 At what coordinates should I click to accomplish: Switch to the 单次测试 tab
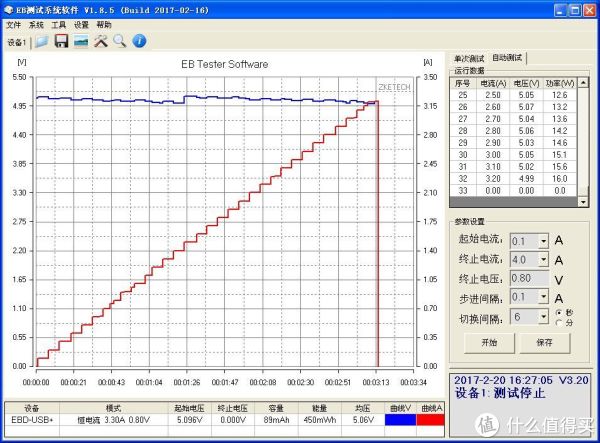(x=469, y=59)
